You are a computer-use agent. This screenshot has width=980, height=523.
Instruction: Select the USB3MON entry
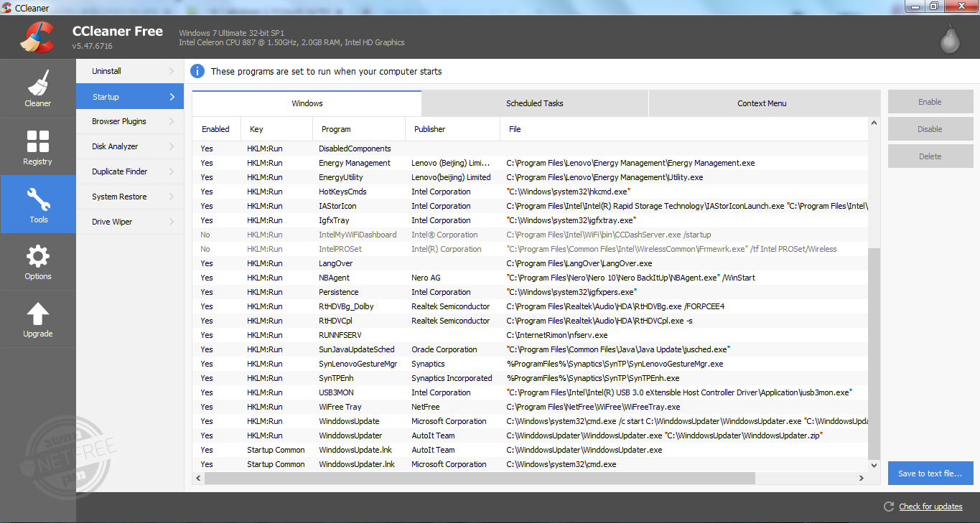tap(531, 392)
